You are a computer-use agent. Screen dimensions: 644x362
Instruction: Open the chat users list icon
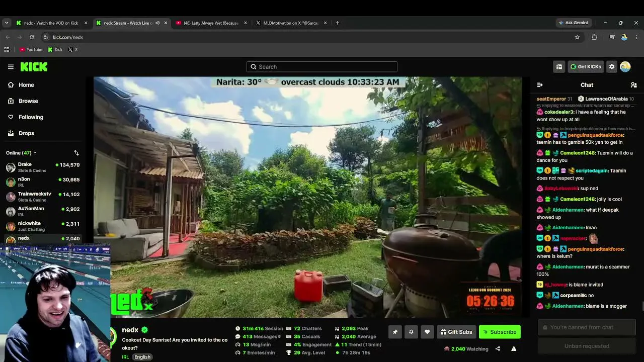634,85
